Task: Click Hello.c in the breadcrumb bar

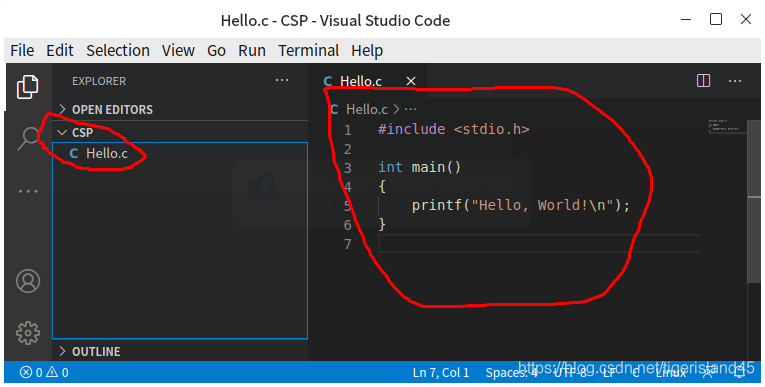Action: [366, 109]
